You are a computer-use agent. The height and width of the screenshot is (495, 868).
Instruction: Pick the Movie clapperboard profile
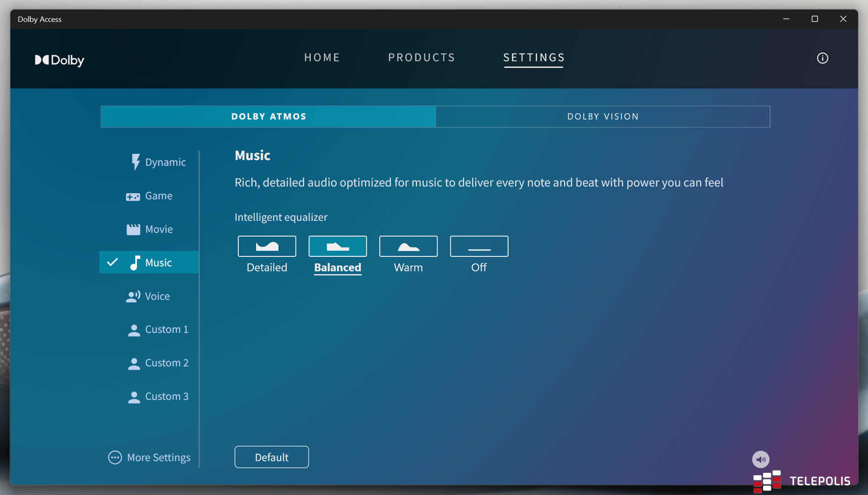tap(150, 229)
